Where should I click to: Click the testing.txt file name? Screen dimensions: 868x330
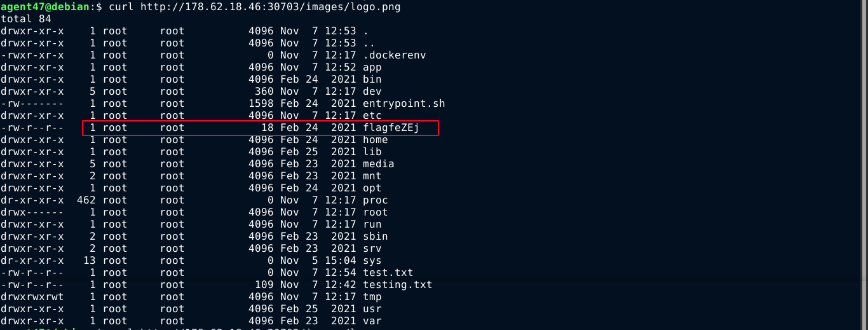point(397,285)
